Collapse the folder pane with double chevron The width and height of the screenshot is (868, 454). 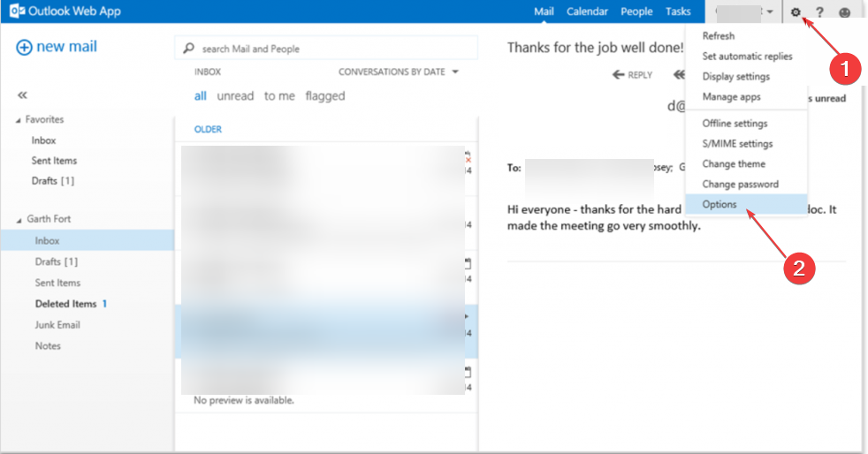[22, 95]
